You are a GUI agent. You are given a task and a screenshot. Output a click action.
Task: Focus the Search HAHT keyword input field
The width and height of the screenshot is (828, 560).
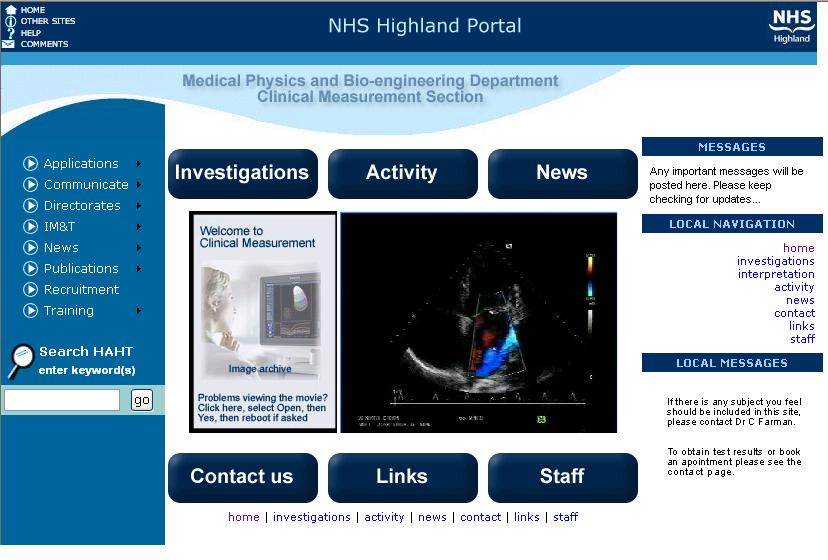coord(62,400)
